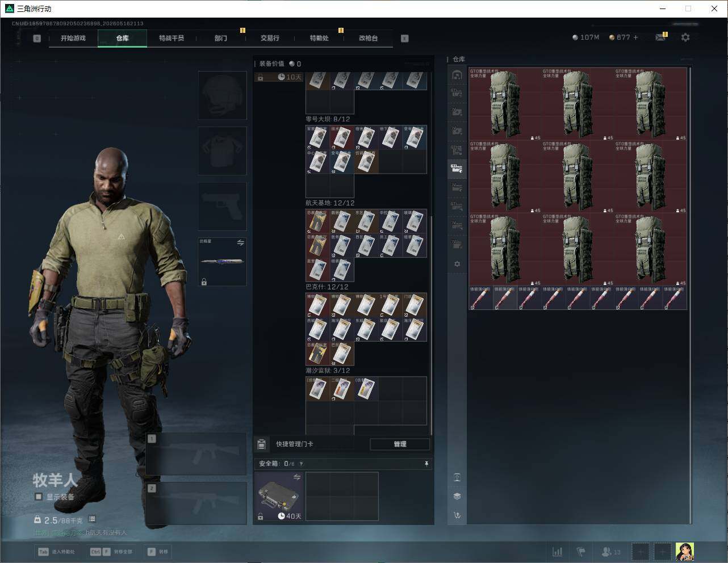Click the player avatar in the bottom-right corner

point(684,552)
